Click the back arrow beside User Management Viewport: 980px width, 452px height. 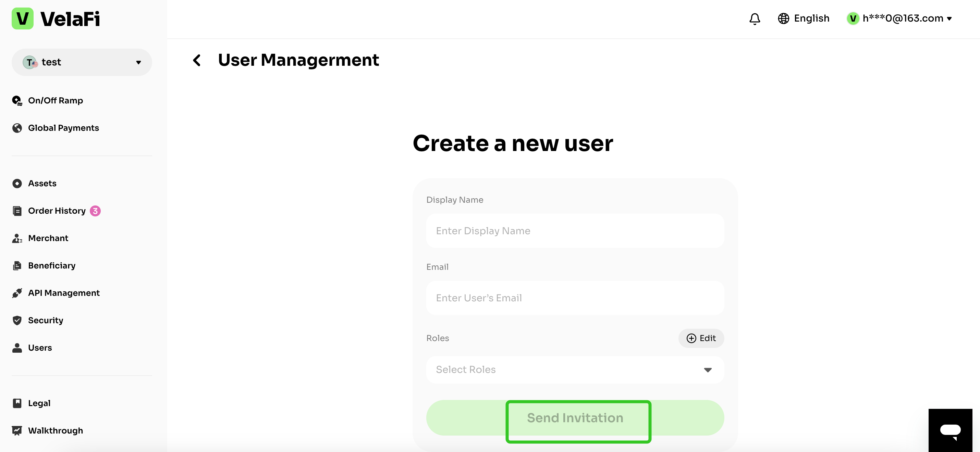click(x=197, y=60)
